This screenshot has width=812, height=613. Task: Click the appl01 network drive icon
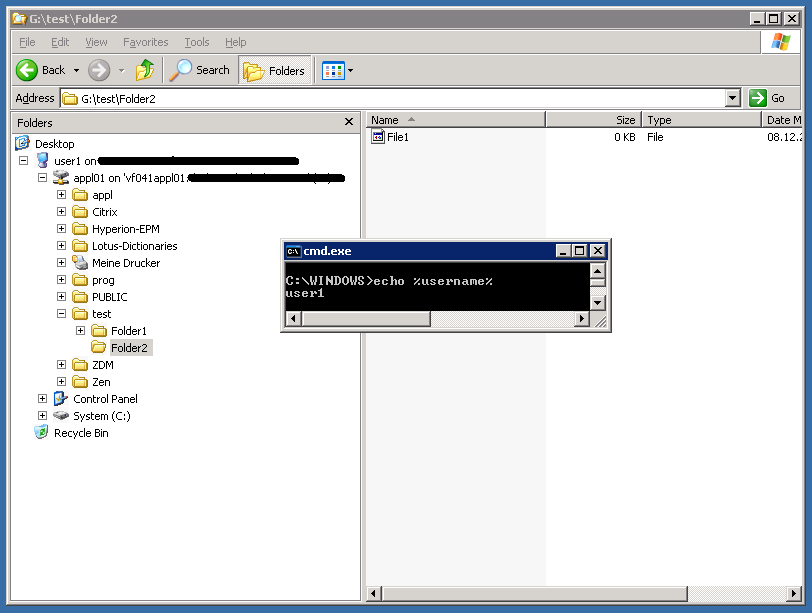click(61, 178)
